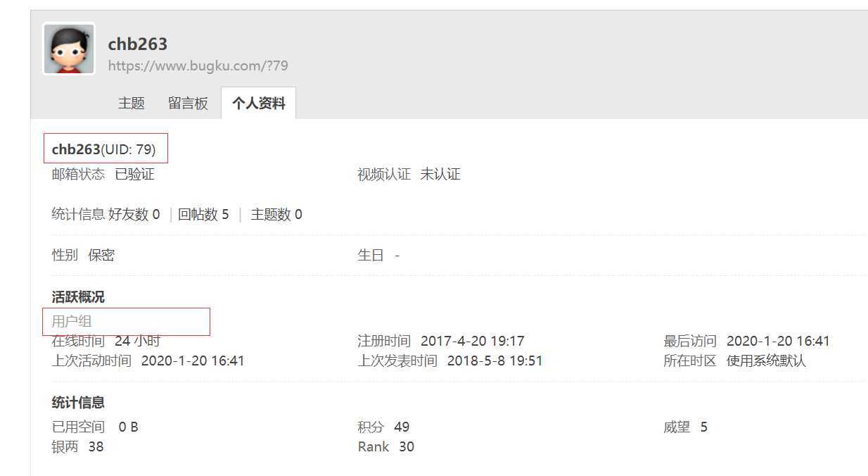
Task: Open the 回帖数 5 link
Action: coord(203,214)
